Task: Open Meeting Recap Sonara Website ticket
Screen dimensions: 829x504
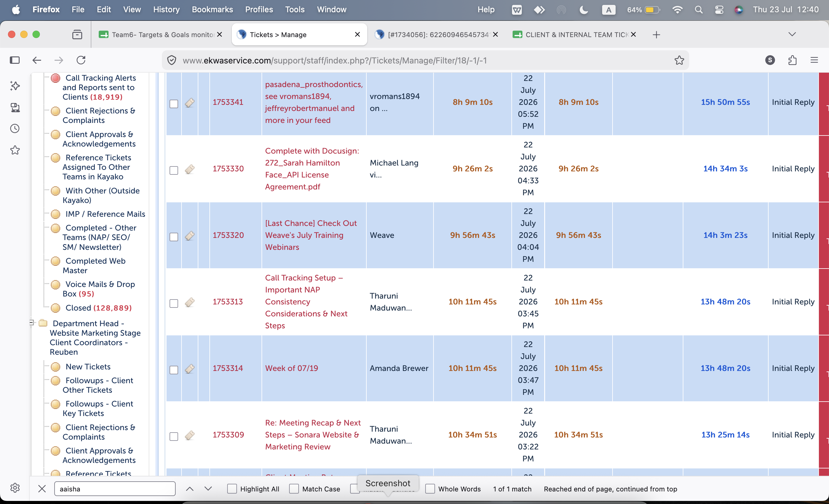Action: pyautogui.click(x=312, y=435)
